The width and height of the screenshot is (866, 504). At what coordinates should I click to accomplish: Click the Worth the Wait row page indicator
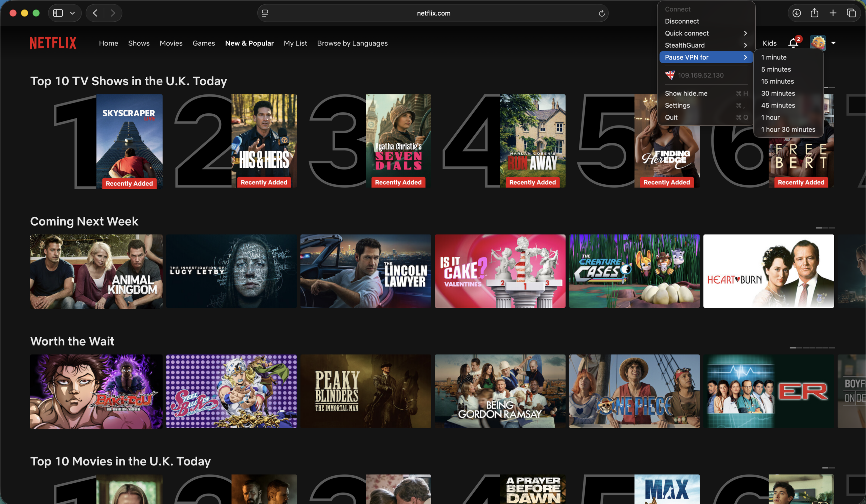click(812, 348)
